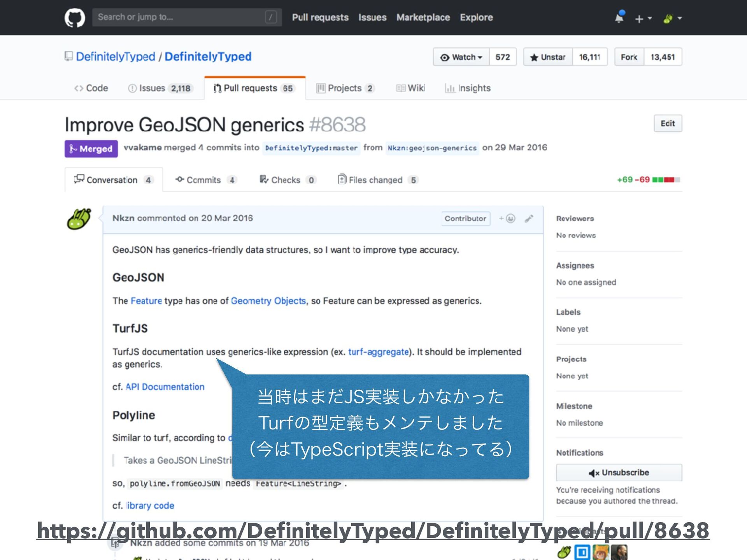747x560 pixels.
Task: Expand the Watch dropdown
Action: pyautogui.click(x=461, y=57)
